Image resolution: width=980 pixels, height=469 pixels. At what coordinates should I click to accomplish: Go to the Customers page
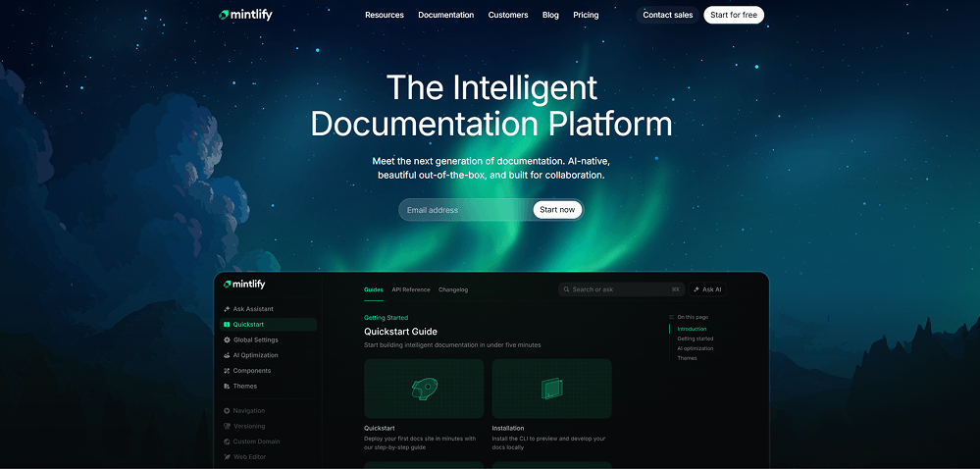507,15
